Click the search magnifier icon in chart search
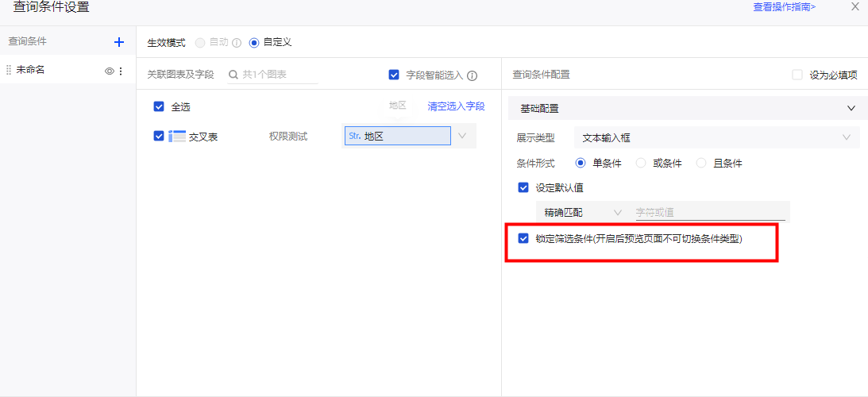The image size is (868, 397). (x=233, y=75)
